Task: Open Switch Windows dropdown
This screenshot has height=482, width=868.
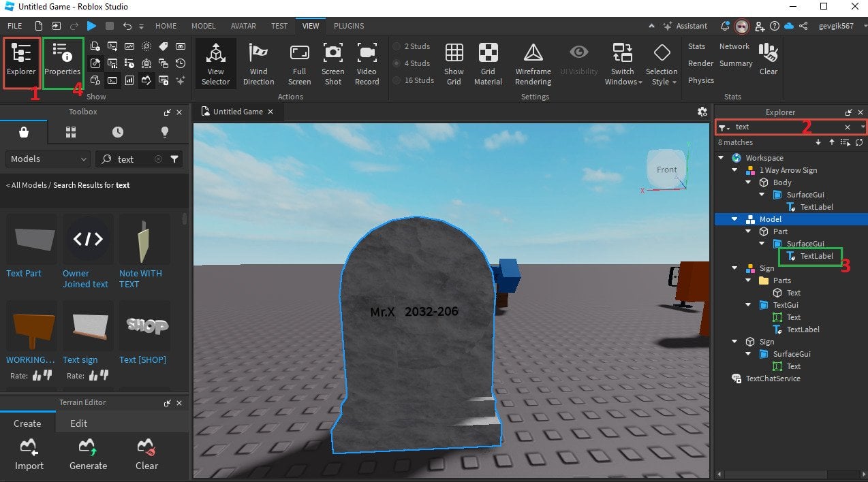Action: pyautogui.click(x=623, y=64)
